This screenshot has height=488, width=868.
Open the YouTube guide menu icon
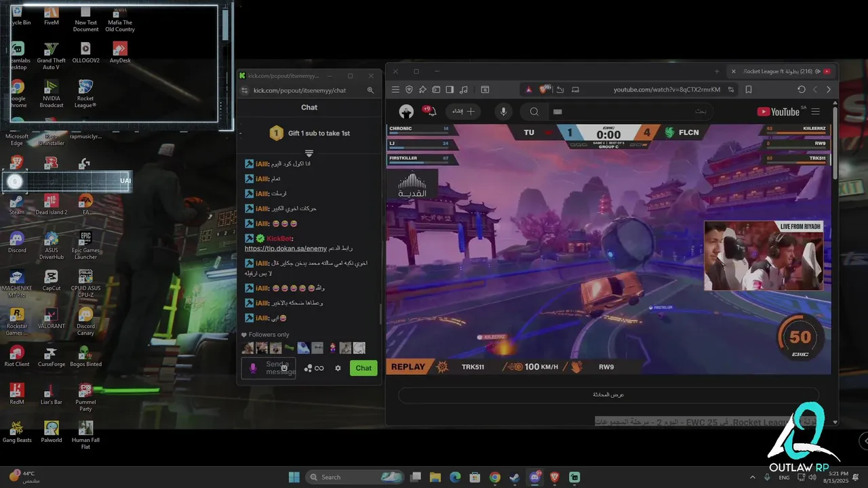(816, 112)
